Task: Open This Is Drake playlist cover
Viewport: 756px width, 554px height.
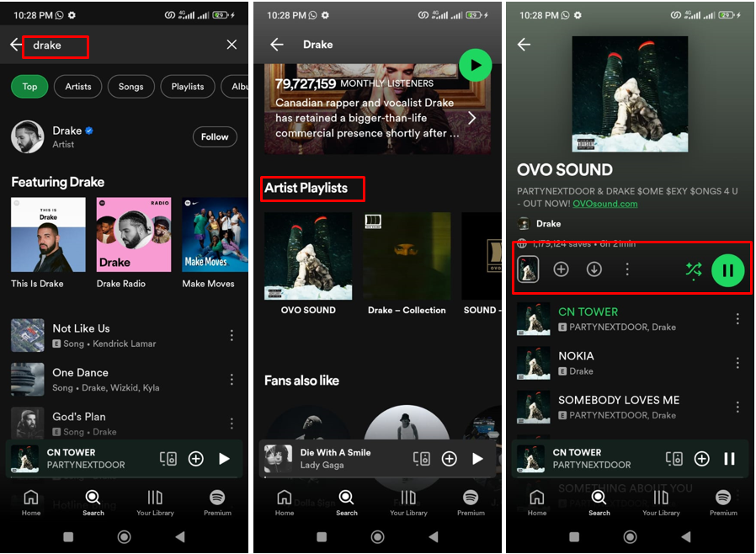Action: (x=48, y=235)
